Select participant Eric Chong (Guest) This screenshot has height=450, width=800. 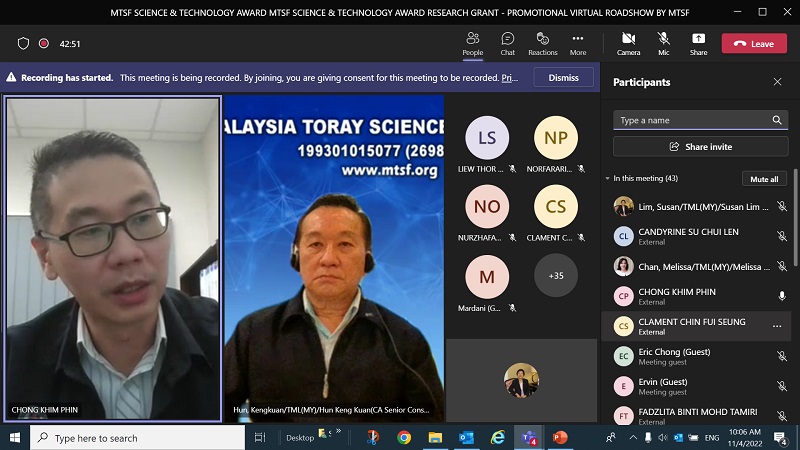[x=696, y=356]
